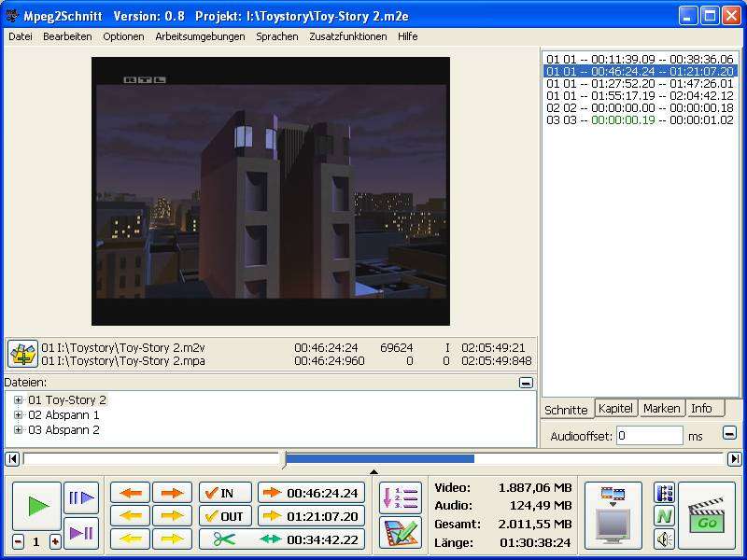Switch to the Schnitte tab
This screenshot has width=747, height=560.
click(x=567, y=410)
